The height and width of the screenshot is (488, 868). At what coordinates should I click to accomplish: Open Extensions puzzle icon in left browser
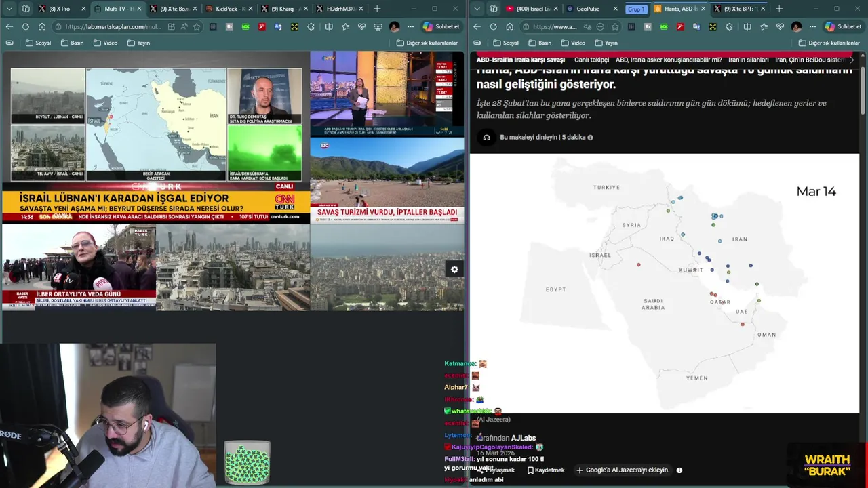[311, 26]
